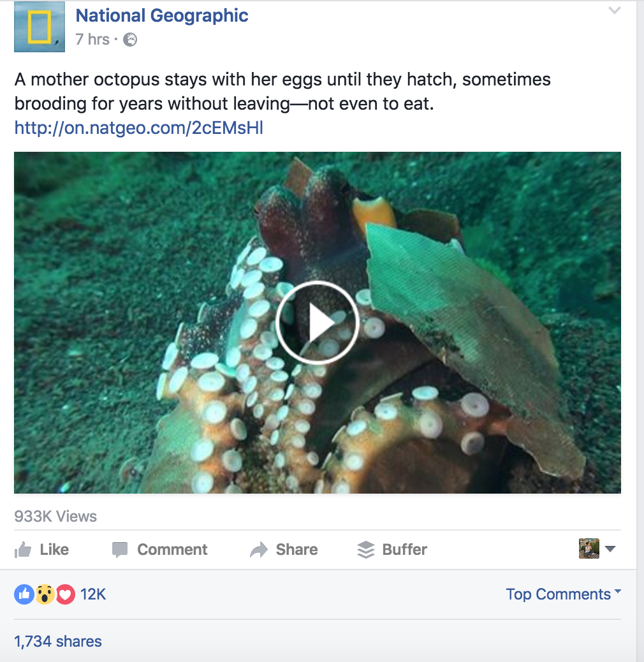The width and height of the screenshot is (644, 662).
Task: Open the profile avatar identity dropdown
Action: [x=597, y=549]
